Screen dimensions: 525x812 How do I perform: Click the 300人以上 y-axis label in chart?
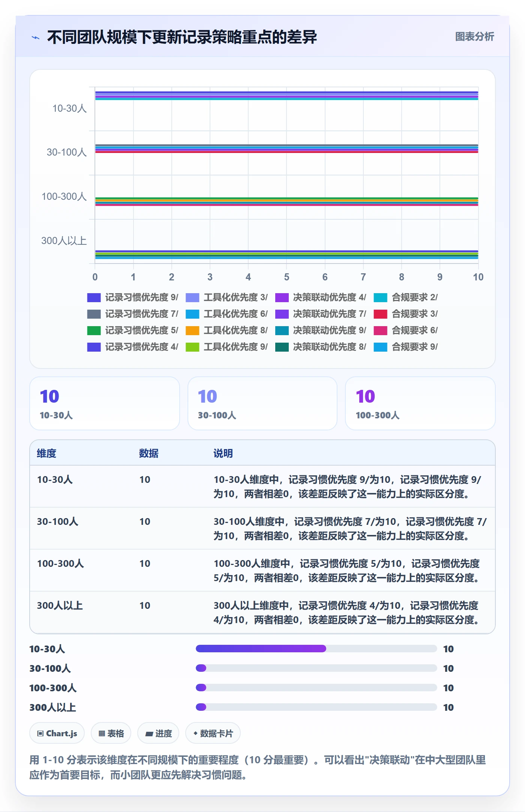(x=64, y=241)
